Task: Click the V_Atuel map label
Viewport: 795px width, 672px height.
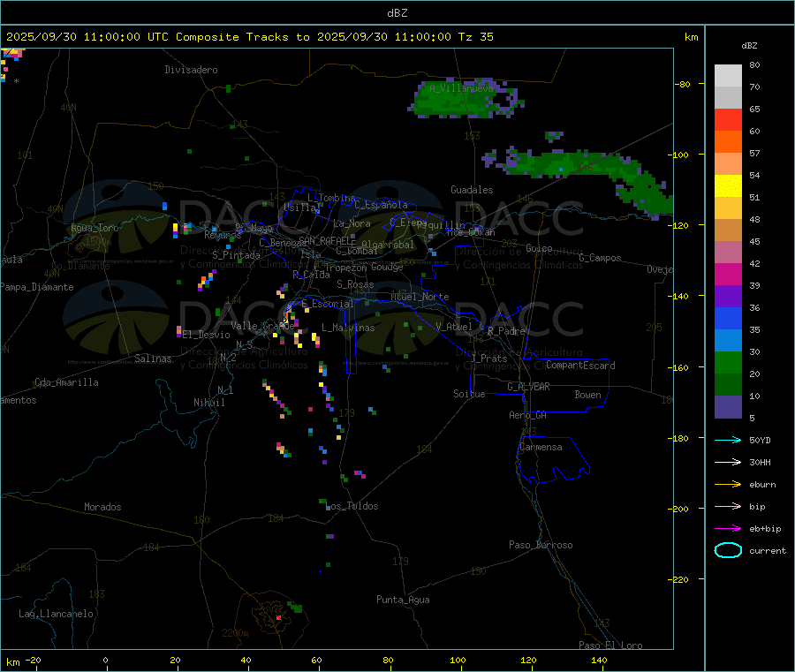Action: [454, 327]
